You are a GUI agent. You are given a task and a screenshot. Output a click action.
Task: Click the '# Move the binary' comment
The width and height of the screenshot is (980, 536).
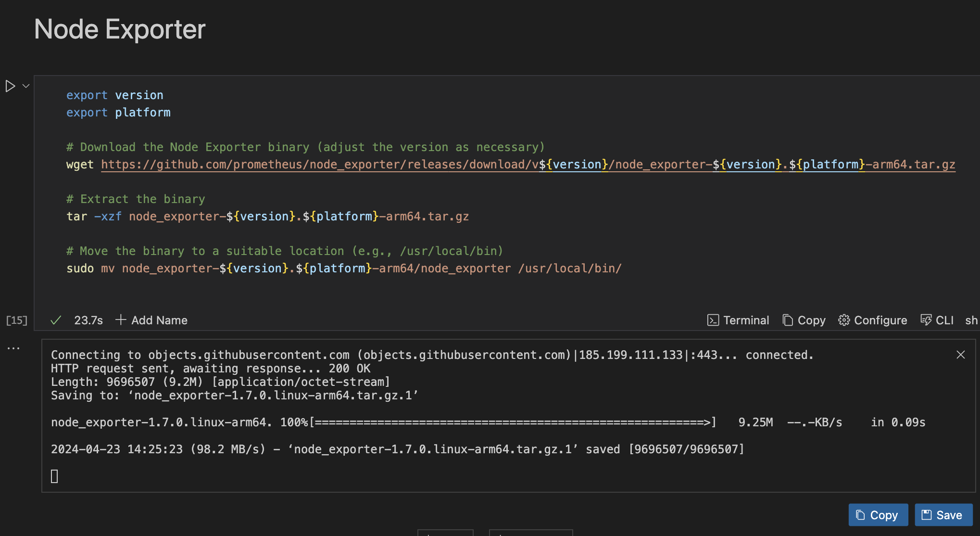pos(285,251)
